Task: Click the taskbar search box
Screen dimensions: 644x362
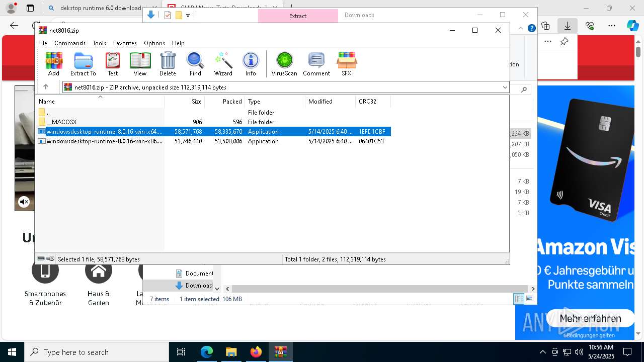Action: (x=97, y=352)
